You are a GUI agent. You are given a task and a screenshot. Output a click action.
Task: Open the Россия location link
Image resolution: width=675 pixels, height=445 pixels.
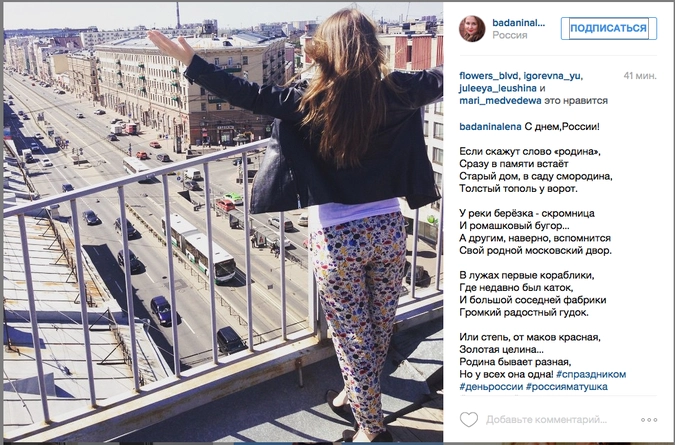pyautogui.click(x=510, y=35)
